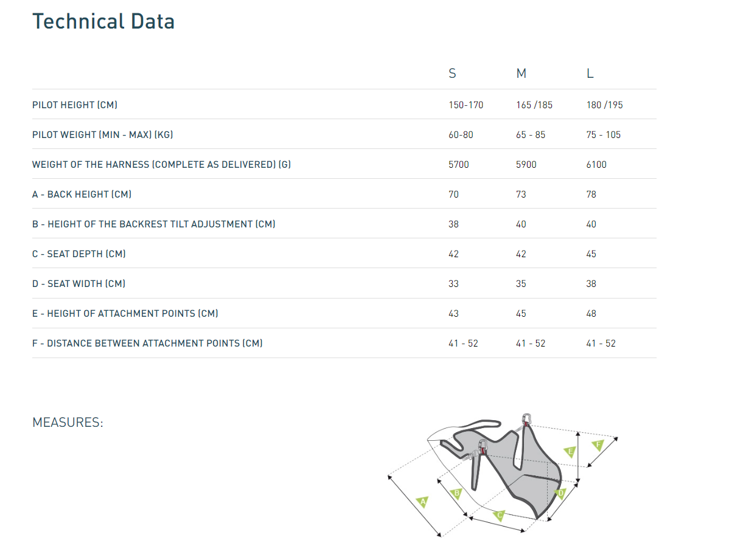
Task: Click the F - Distance Between Attachment Points label
Action: (x=147, y=343)
